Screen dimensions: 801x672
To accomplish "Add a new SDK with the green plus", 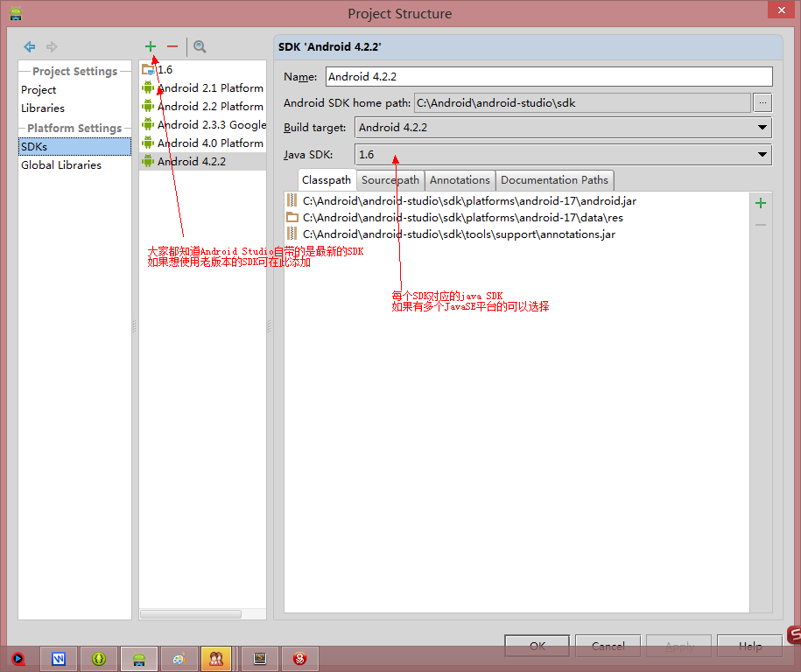I will point(151,46).
